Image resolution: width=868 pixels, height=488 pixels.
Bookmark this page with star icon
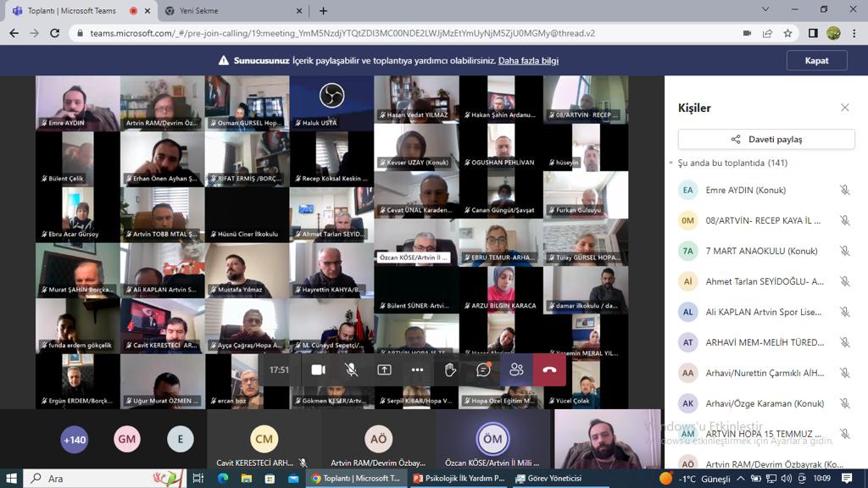click(x=788, y=33)
